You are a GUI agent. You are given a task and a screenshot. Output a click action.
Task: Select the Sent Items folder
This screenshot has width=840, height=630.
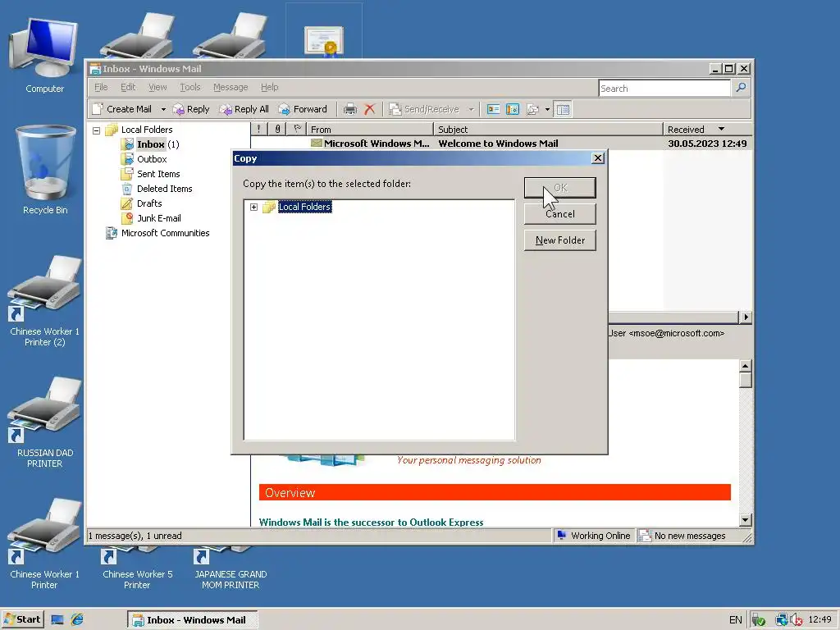click(158, 174)
